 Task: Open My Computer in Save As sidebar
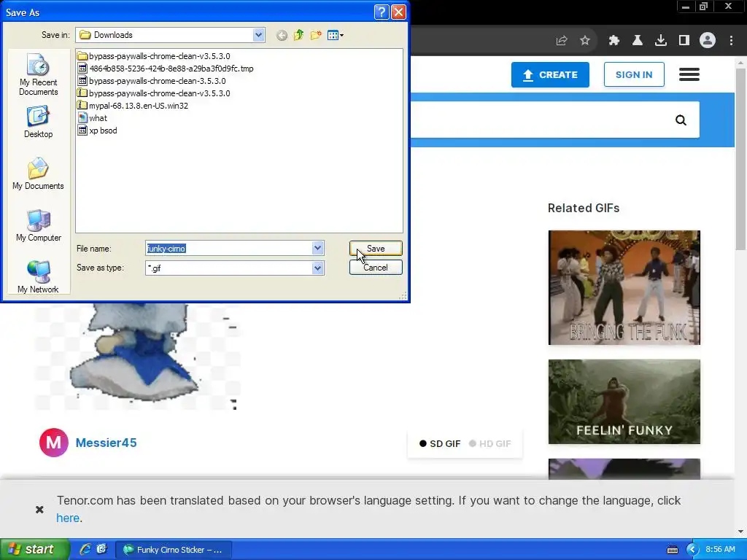(38, 226)
